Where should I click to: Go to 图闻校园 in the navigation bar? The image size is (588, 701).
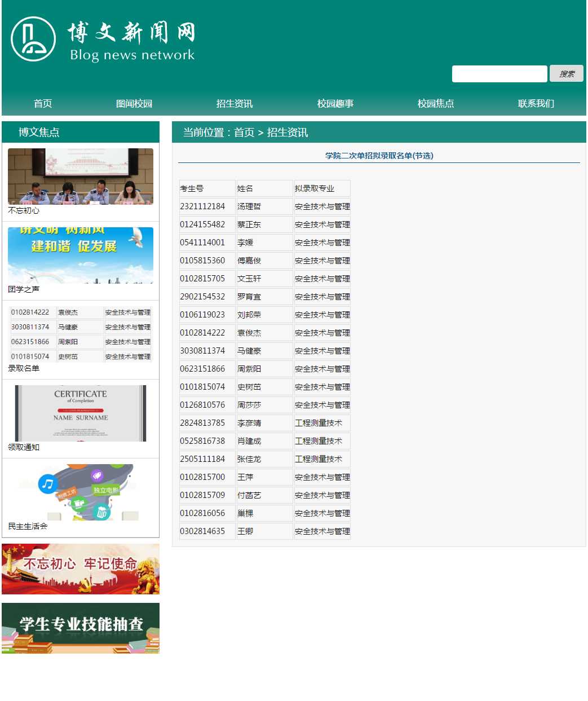tap(134, 104)
